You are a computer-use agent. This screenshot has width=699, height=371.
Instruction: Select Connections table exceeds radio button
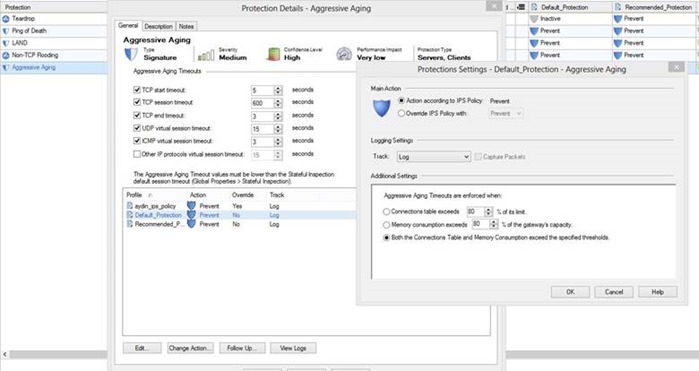387,211
